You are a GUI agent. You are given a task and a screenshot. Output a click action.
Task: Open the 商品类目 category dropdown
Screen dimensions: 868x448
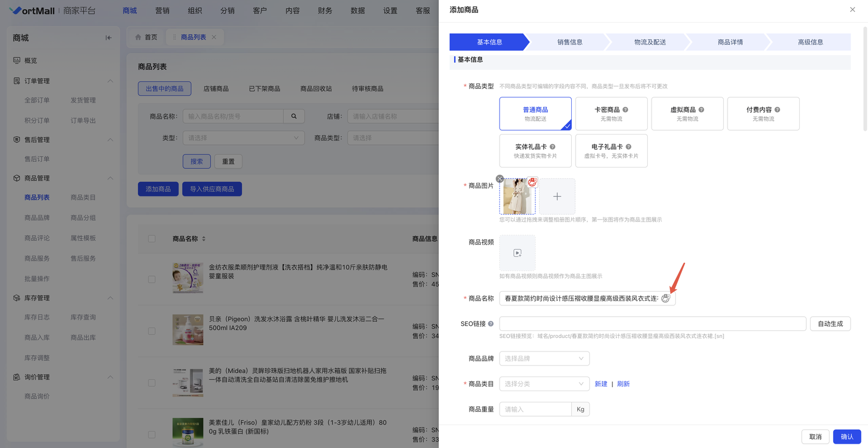tap(544, 384)
